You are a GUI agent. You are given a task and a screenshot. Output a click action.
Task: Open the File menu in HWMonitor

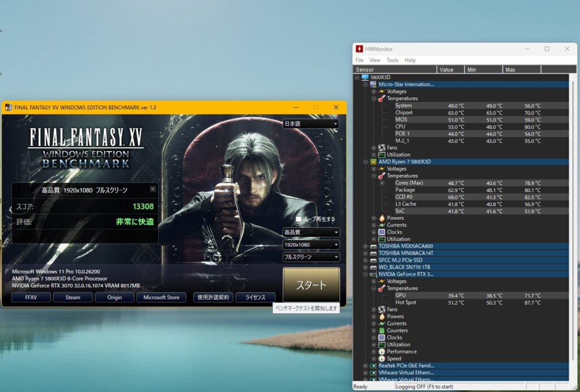359,60
